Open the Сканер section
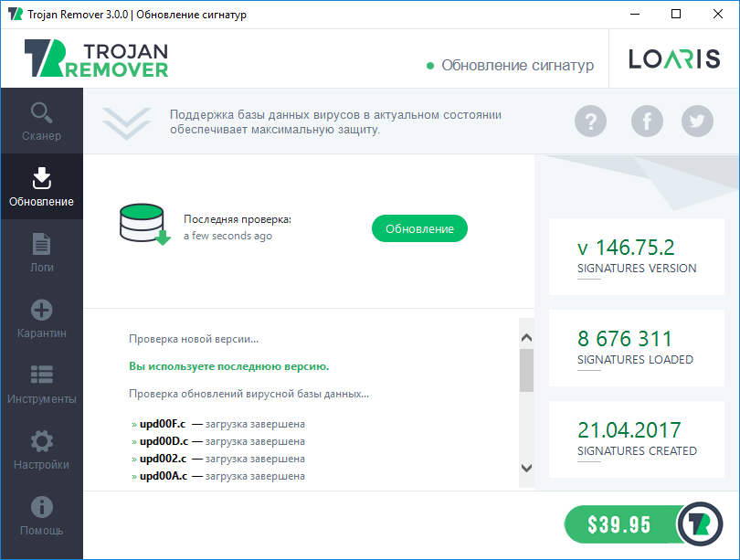 pyautogui.click(x=41, y=122)
